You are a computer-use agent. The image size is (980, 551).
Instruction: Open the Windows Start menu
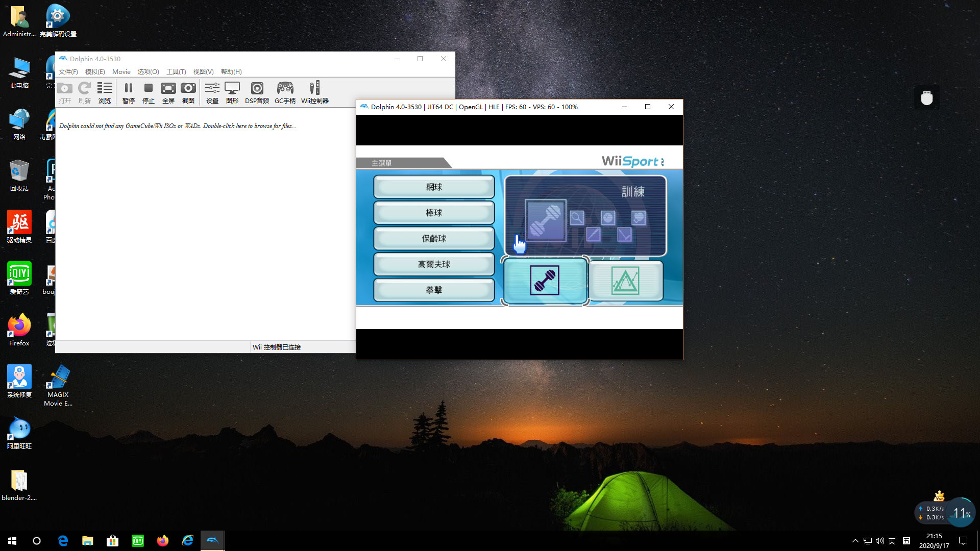tap(12, 541)
